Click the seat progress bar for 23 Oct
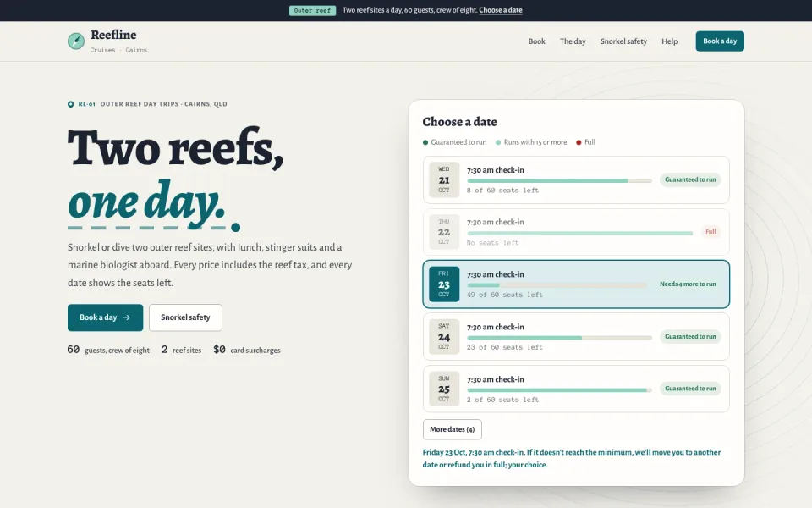The width and height of the screenshot is (812, 508). pyautogui.click(x=557, y=285)
